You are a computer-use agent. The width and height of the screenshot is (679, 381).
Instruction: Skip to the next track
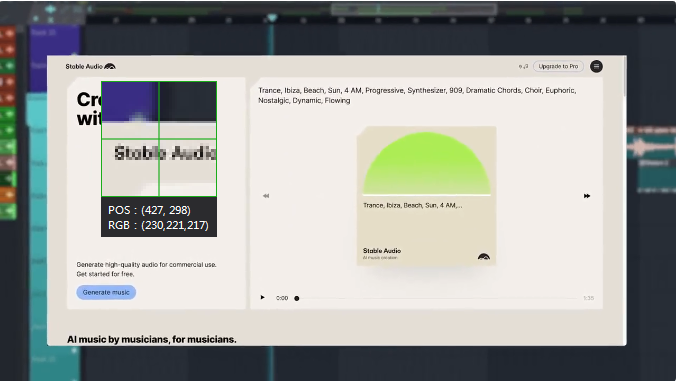pyautogui.click(x=587, y=196)
